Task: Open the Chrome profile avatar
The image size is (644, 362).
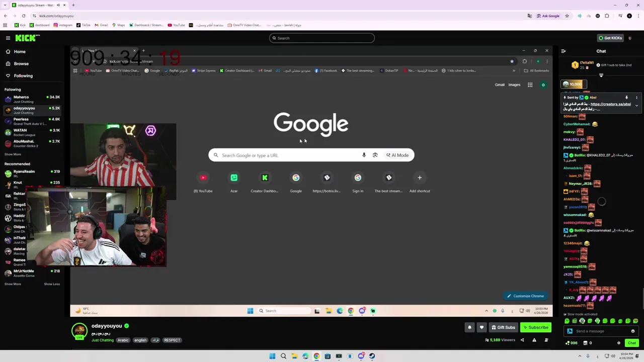Action: (x=629, y=16)
